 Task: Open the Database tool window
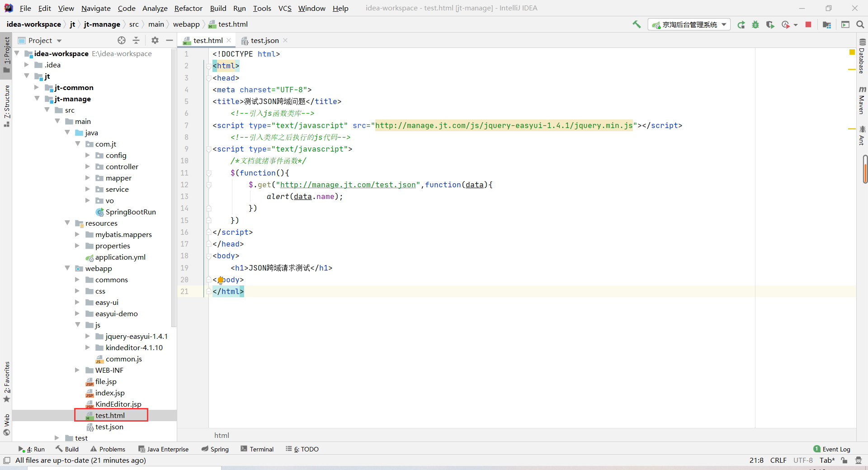[x=862, y=57]
